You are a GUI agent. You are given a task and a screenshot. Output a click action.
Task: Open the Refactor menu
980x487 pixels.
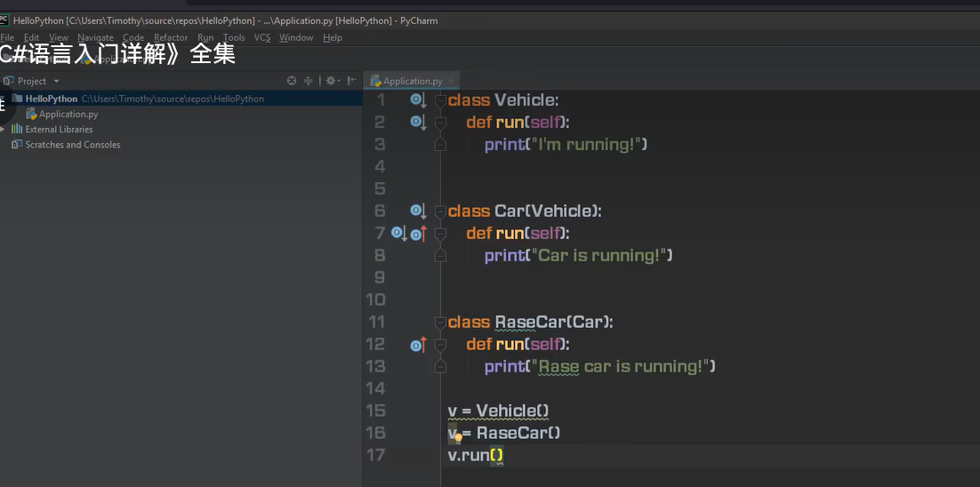click(x=171, y=37)
